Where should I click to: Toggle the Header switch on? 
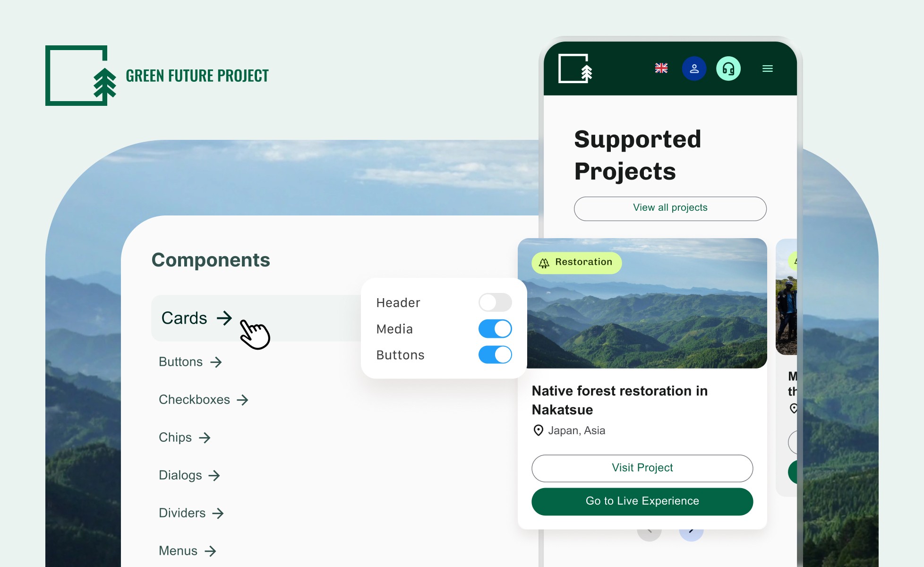495,302
